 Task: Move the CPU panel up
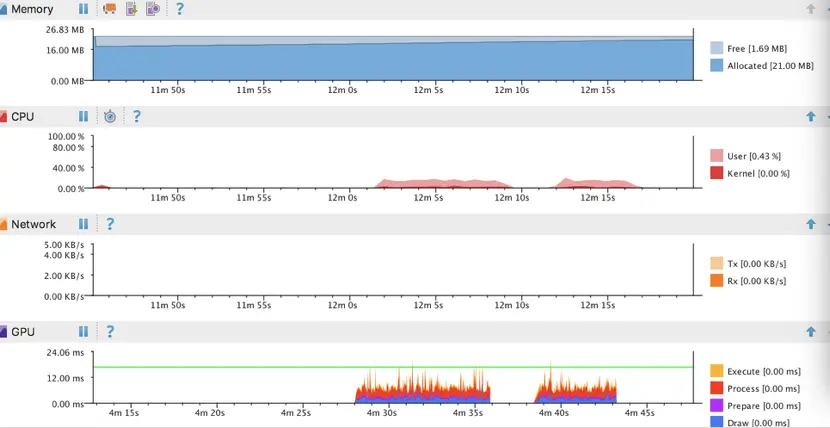click(x=810, y=116)
